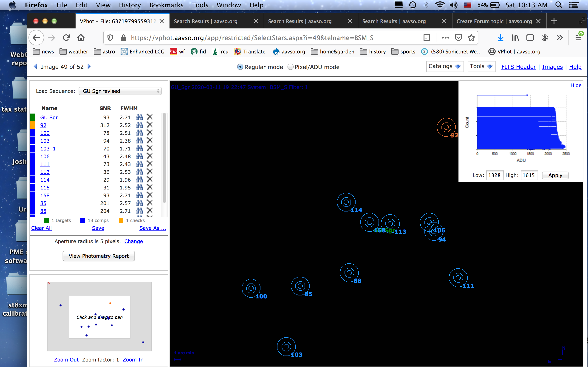Click the star list scrollbar
The width and height of the screenshot is (588, 367).
[164, 158]
